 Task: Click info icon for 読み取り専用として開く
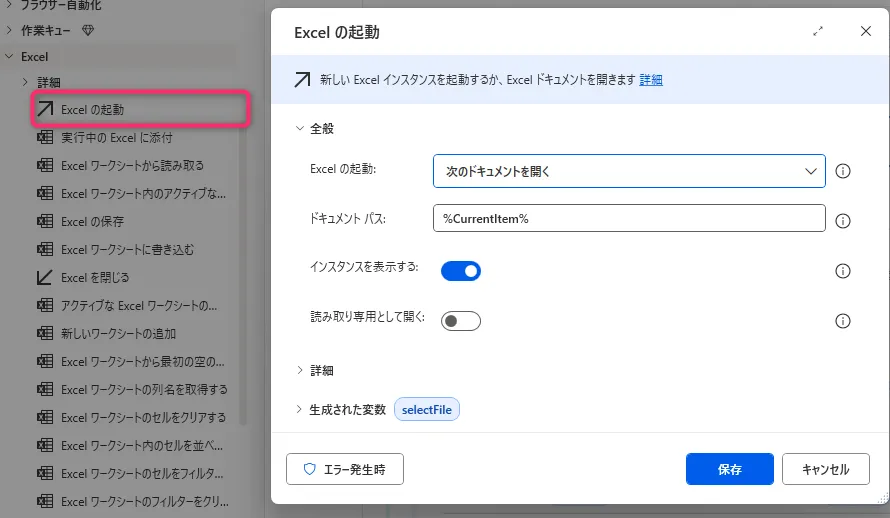[842, 321]
